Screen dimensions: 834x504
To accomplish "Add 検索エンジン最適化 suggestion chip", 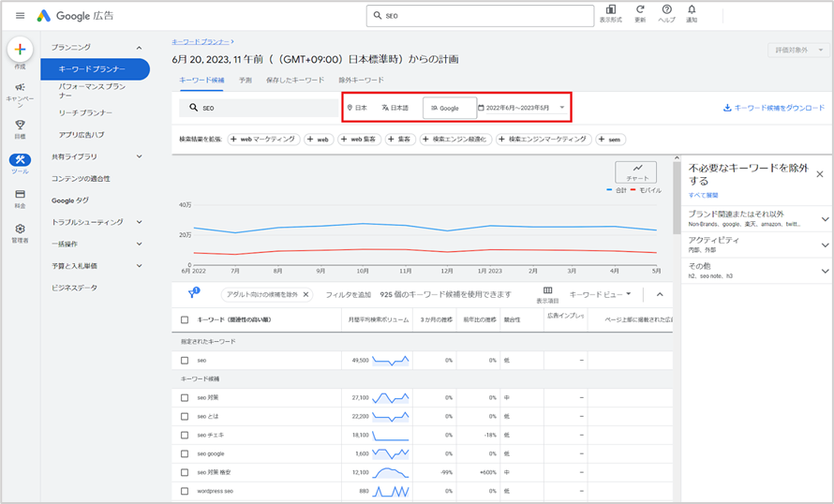I will click(x=454, y=140).
